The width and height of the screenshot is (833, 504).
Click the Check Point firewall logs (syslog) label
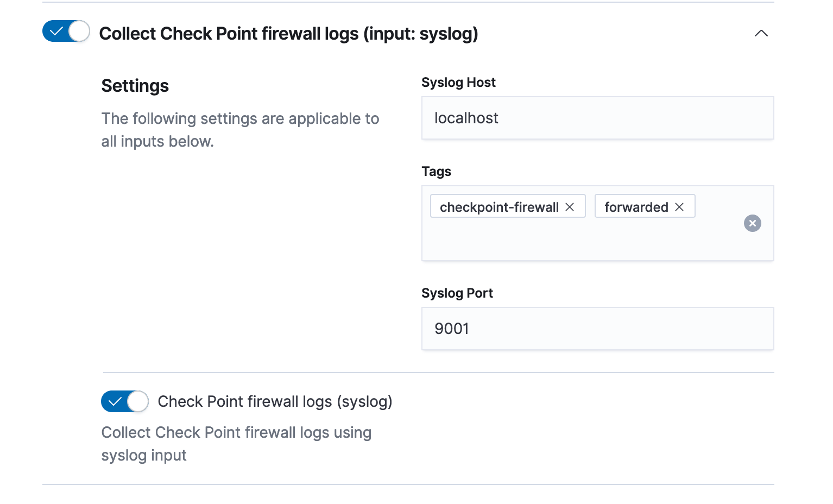[x=275, y=401]
